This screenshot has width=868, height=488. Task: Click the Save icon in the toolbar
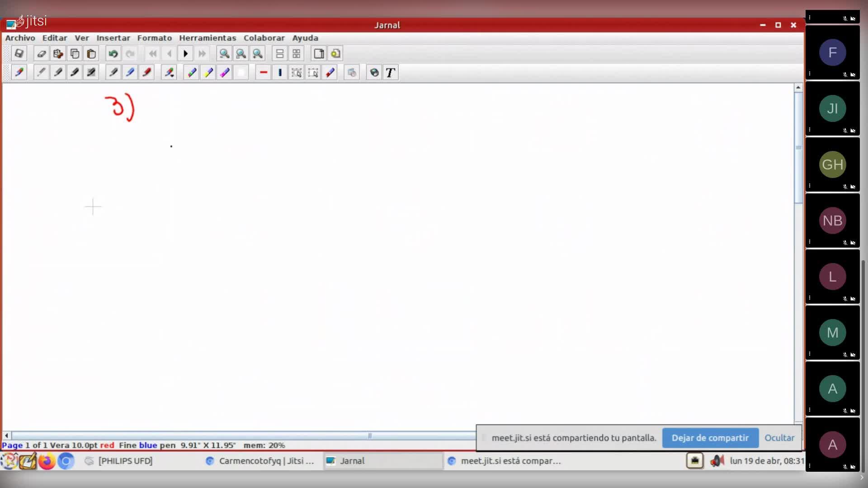click(x=19, y=54)
